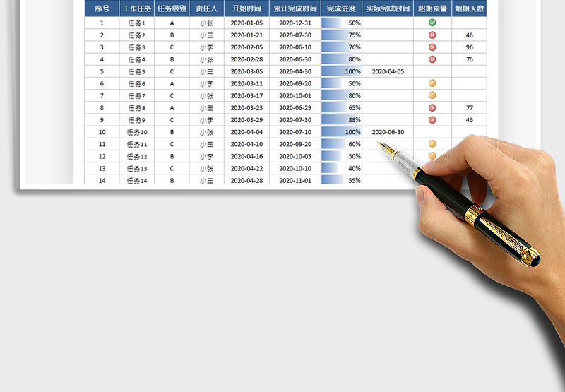Select the 完成进度 column header
This screenshot has width=565, height=392.
coord(341,9)
